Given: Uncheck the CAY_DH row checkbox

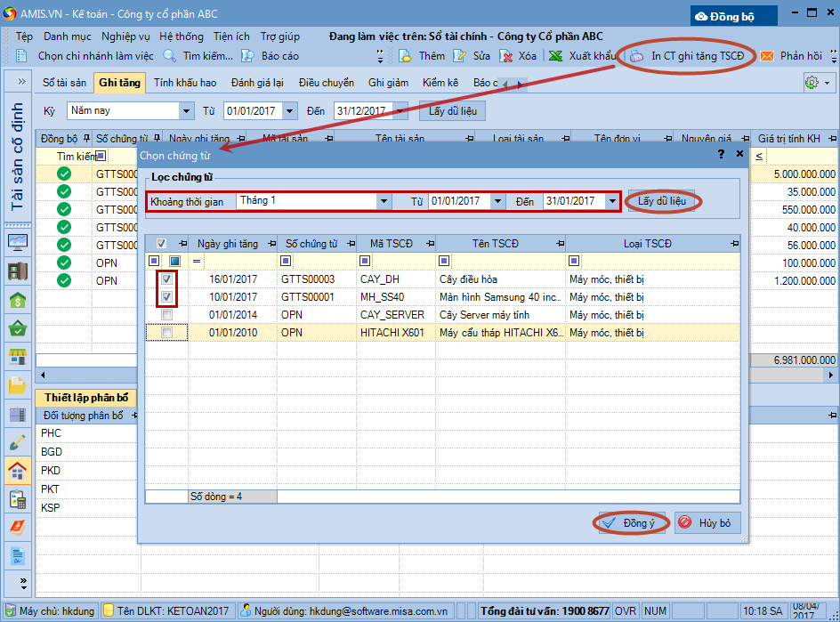Looking at the screenshot, I should point(166,279).
